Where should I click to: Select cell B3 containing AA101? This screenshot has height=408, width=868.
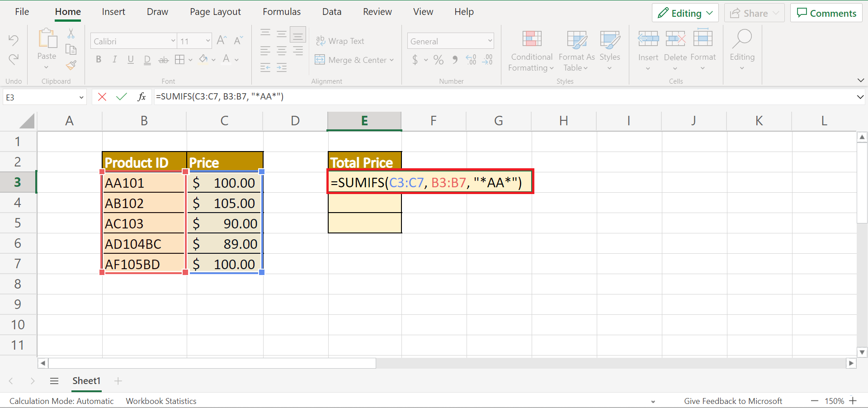click(x=144, y=183)
